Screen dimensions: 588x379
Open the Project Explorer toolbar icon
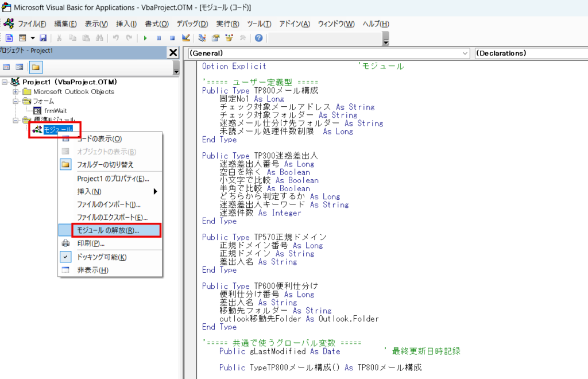(202, 38)
